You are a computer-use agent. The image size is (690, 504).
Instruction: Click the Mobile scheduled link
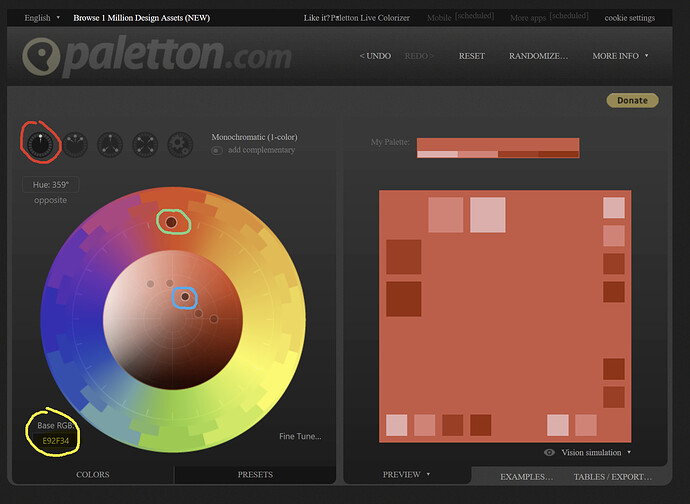click(460, 17)
